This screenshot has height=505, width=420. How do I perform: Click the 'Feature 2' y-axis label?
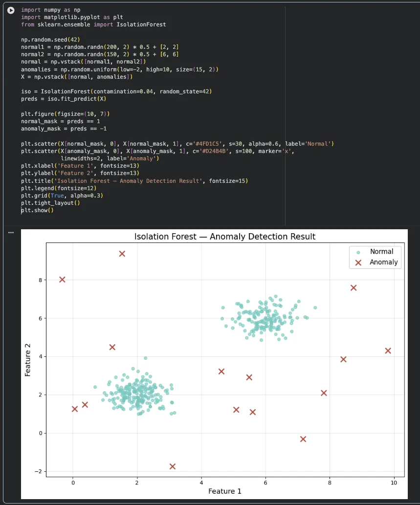(28, 359)
